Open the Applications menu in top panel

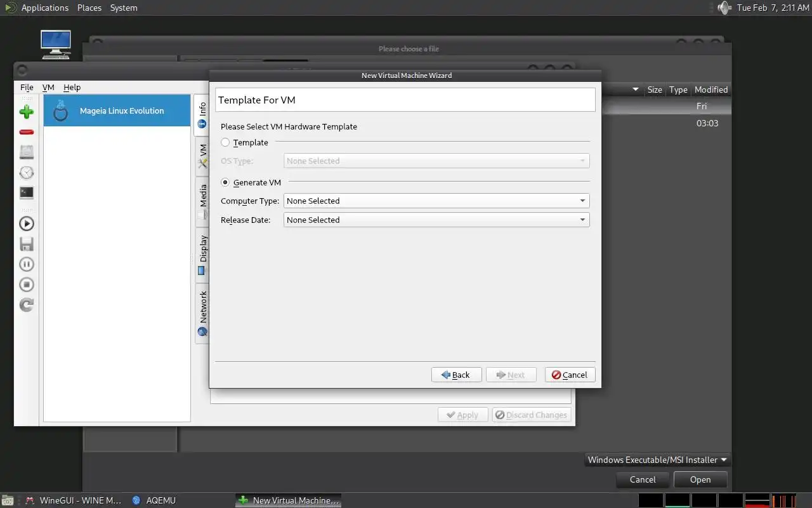[44, 8]
